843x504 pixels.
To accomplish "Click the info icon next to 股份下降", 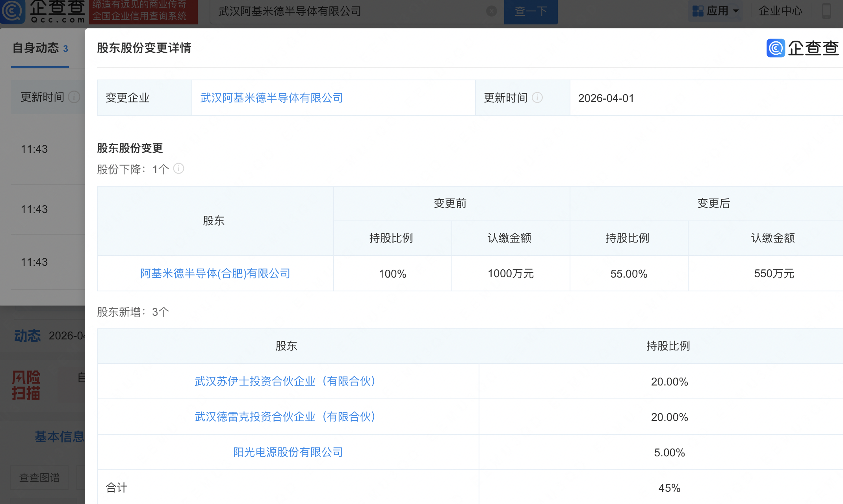I will (x=178, y=169).
